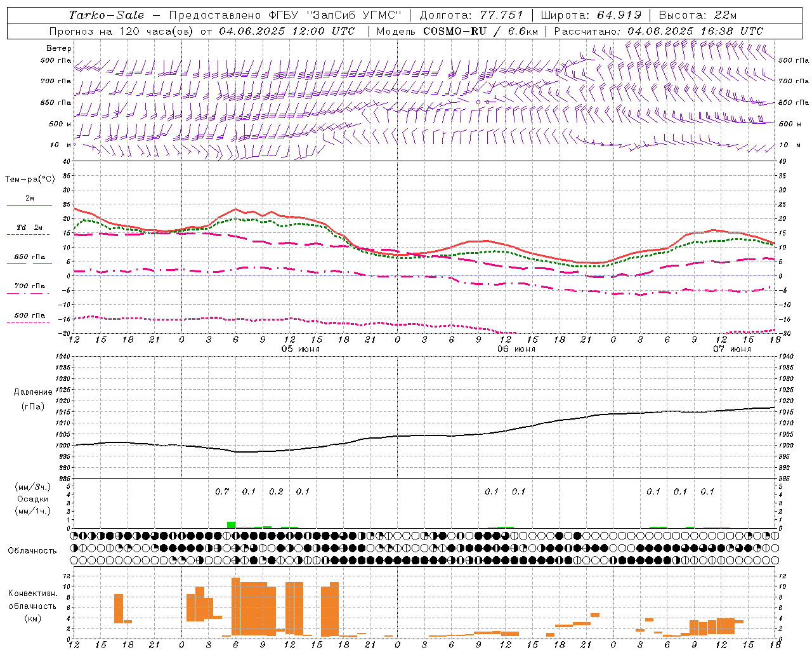
Task: Click the Tarko-Sale station title
Action: coord(106,15)
